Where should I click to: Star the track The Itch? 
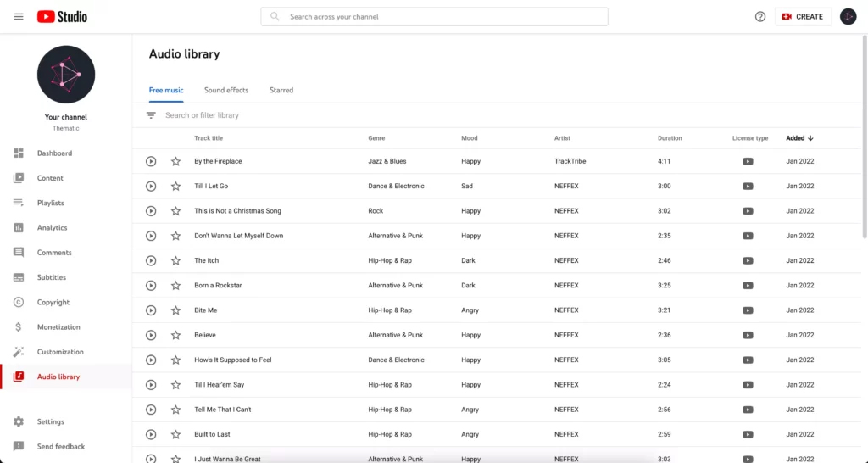(x=175, y=260)
